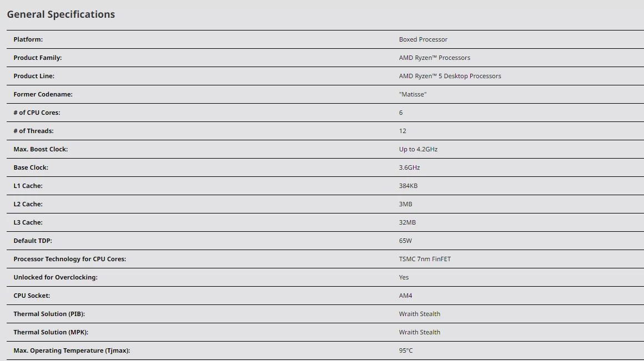The height and width of the screenshot is (361, 644).
Task: Click the Thermal Solution (MPK) label
Action: pyautogui.click(x=51, y=332)
